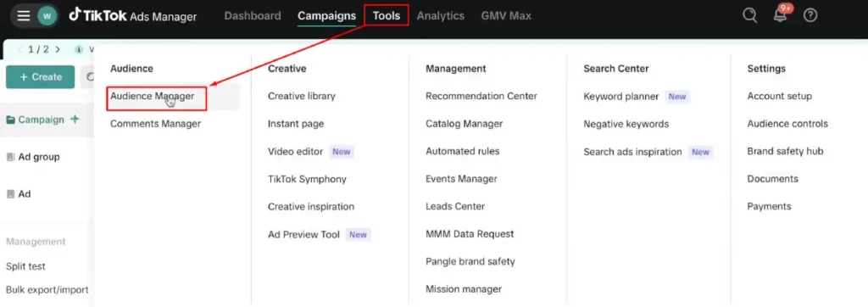Image resolution: width=868 pixels, height=307 pixels.
Task: Open the search magnifier icon
Action: click(x=749, y=15)
